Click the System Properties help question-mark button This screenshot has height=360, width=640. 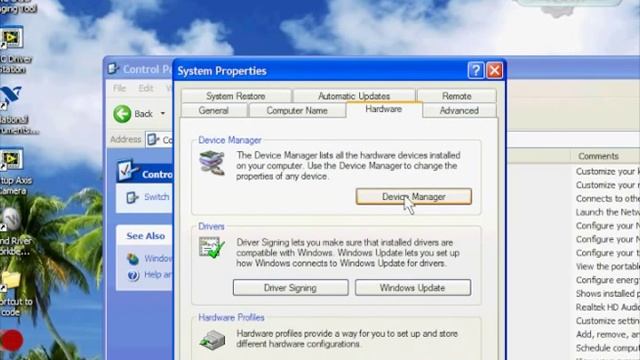pos(476,71)
